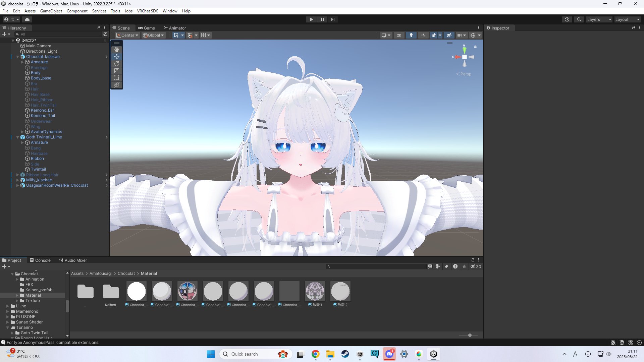Click the Play button
The width and height of the screenshot is (644, 362).
click(x=311, y=19)
